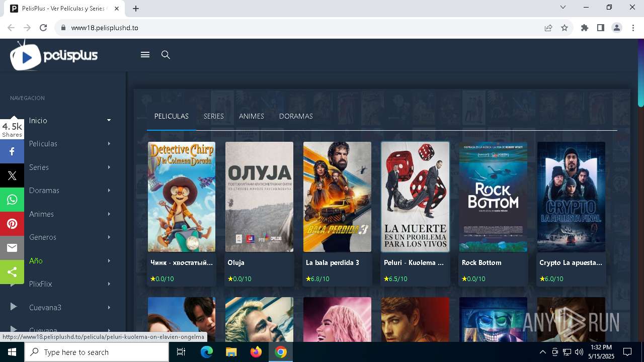Select the PelisPlus browser tab
The image size is (644, 362).
pyautogui.click(x=64, y=9)
